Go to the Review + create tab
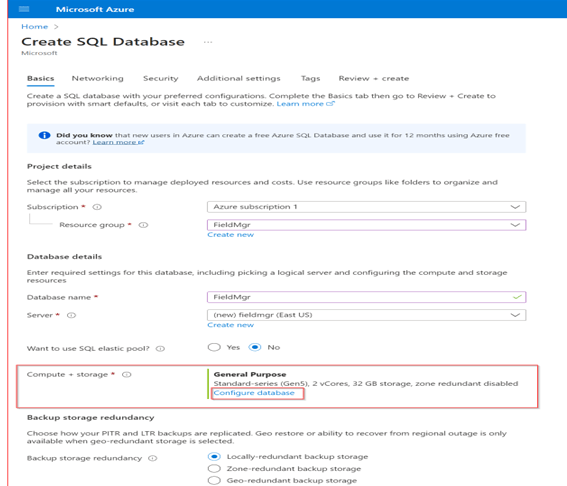Viewport: 567px width, 486px height. point(374,78)
